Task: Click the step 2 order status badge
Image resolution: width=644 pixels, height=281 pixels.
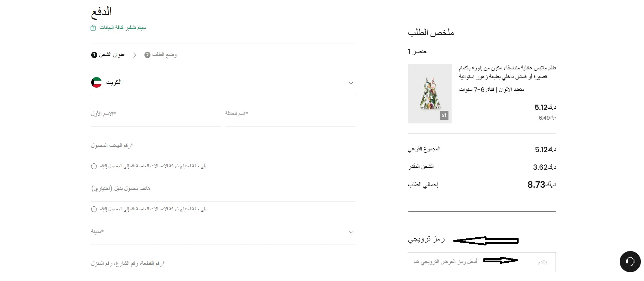Action: (147, 55)
